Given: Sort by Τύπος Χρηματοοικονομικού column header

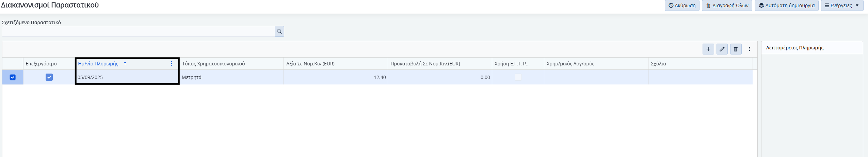Looking at the screenshot, I should coord(213,64).
